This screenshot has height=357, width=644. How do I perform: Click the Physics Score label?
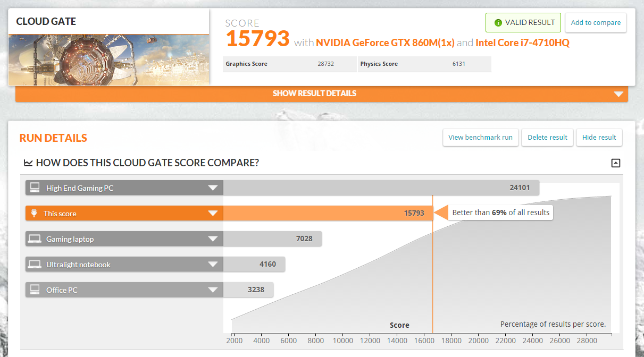tap(379, 64)
